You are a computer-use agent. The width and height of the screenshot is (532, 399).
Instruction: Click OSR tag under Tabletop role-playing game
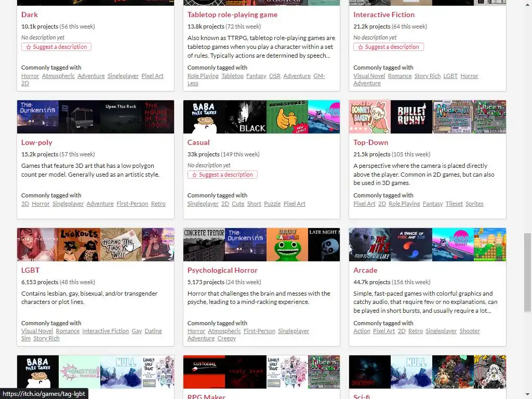point(275,76)
